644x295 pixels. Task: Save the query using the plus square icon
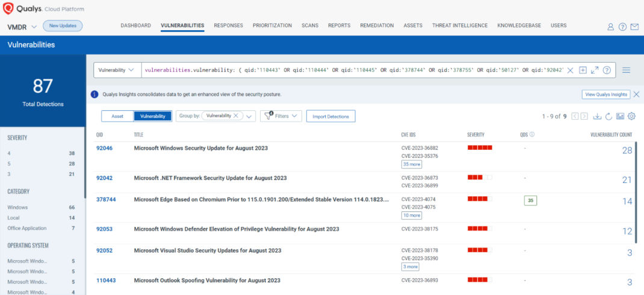[583, 70]
